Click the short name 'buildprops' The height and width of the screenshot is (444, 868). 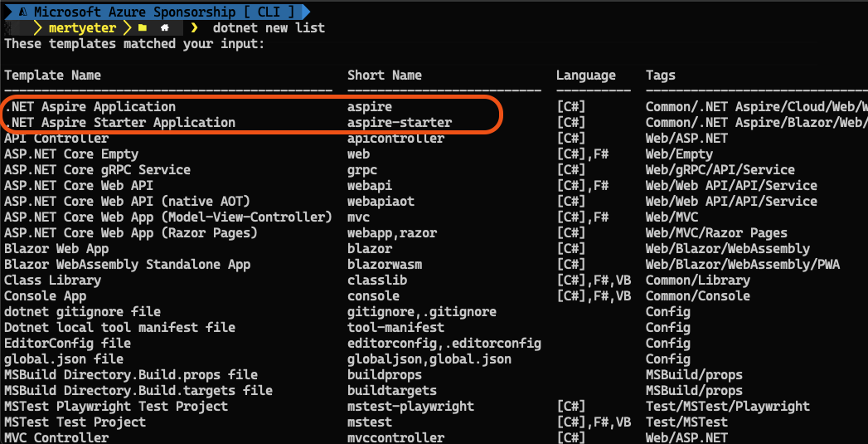[385, 375]
